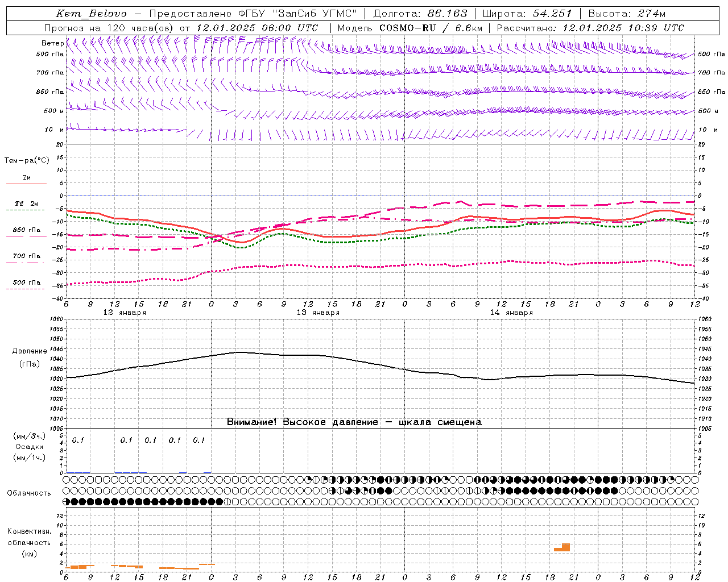
Task: Click the Прогноз на 120 часа(ов) text
Action: [110, 28]
